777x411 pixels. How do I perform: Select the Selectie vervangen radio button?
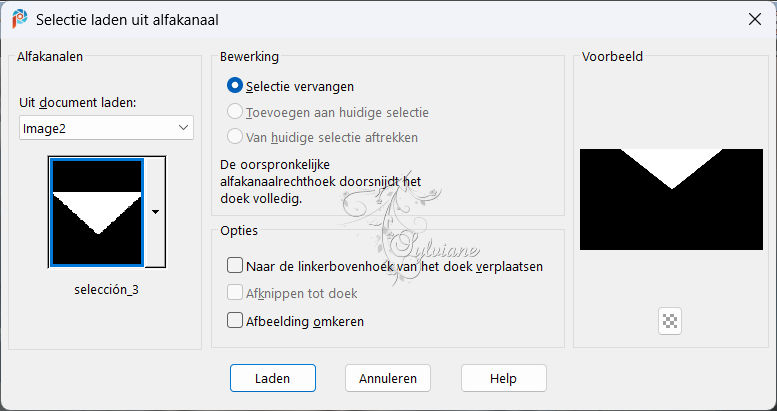click(234, 86)
